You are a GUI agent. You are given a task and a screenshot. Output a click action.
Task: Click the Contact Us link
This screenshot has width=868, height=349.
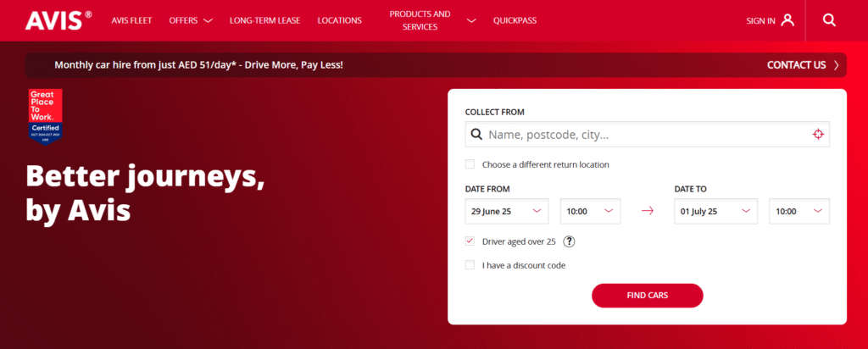(796, 65)
